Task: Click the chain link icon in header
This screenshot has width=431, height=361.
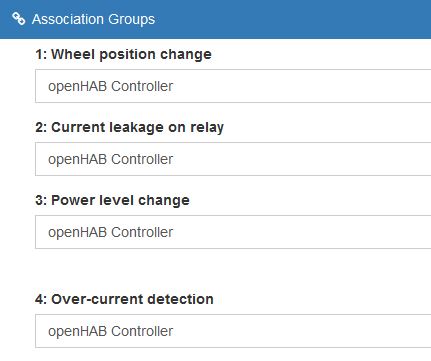Action: [18, 19]
